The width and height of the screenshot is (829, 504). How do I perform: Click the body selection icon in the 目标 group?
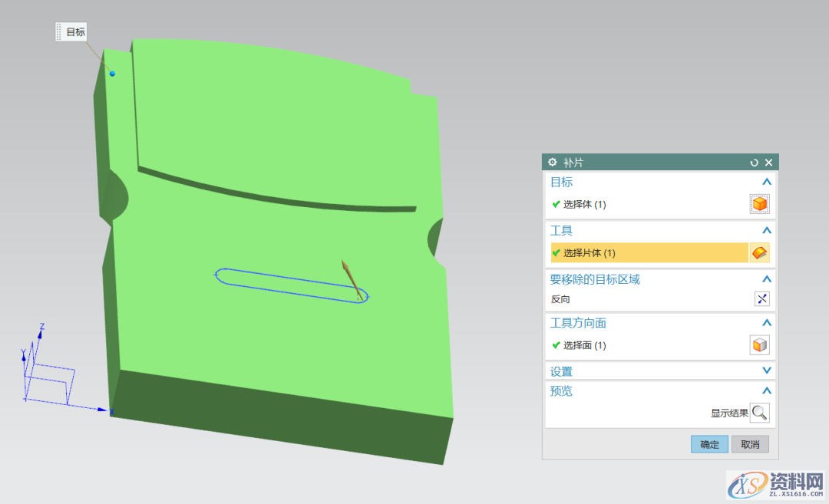click(x=759, y=204)
